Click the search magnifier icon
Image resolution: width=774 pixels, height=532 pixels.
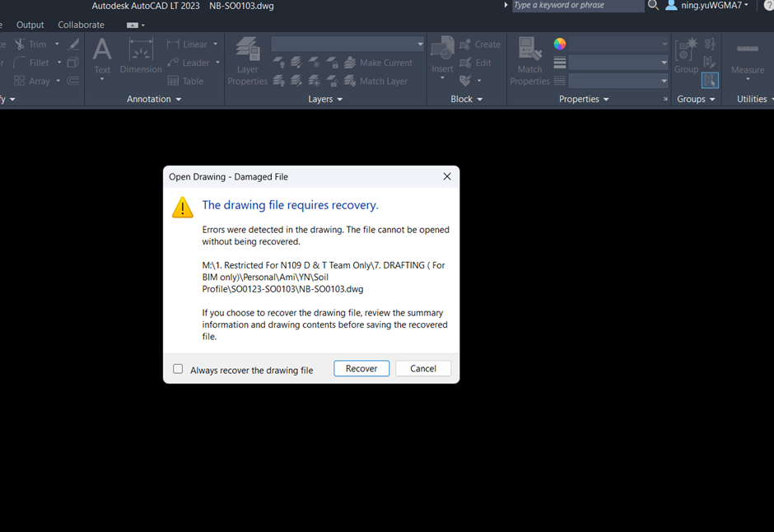point(653,6)
